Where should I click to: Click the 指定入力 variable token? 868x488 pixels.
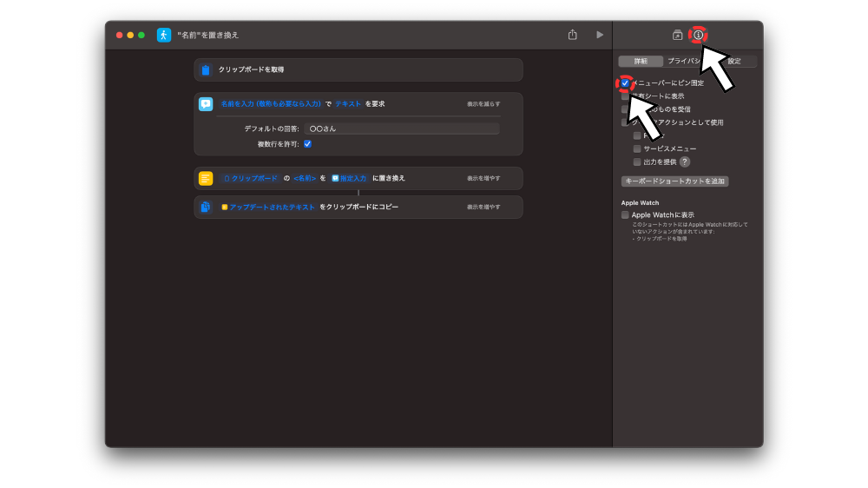point(349,178)
